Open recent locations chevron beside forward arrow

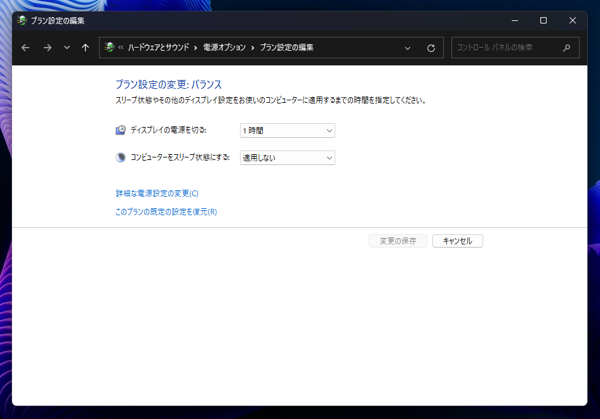pyautogui.click(x=67, y=48)
